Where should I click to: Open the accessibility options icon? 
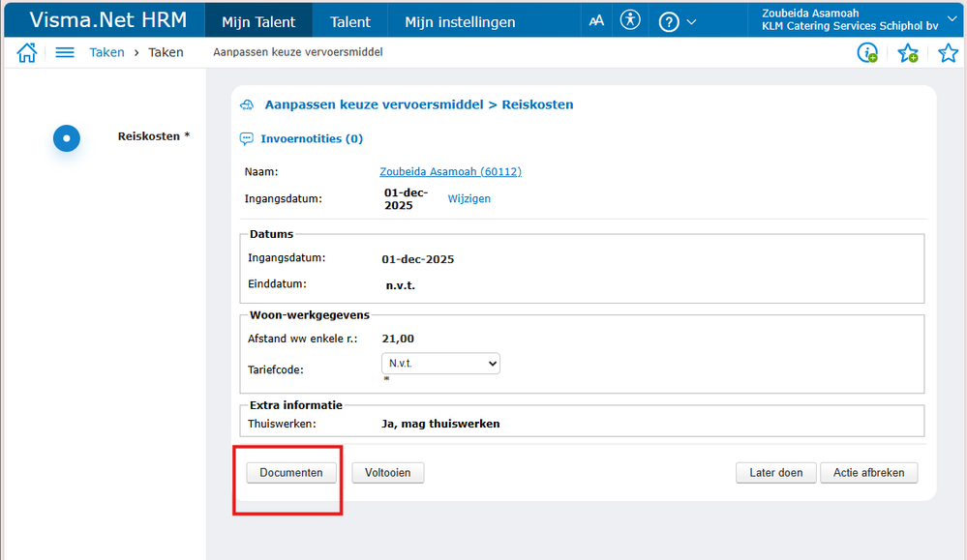point(630,20)
